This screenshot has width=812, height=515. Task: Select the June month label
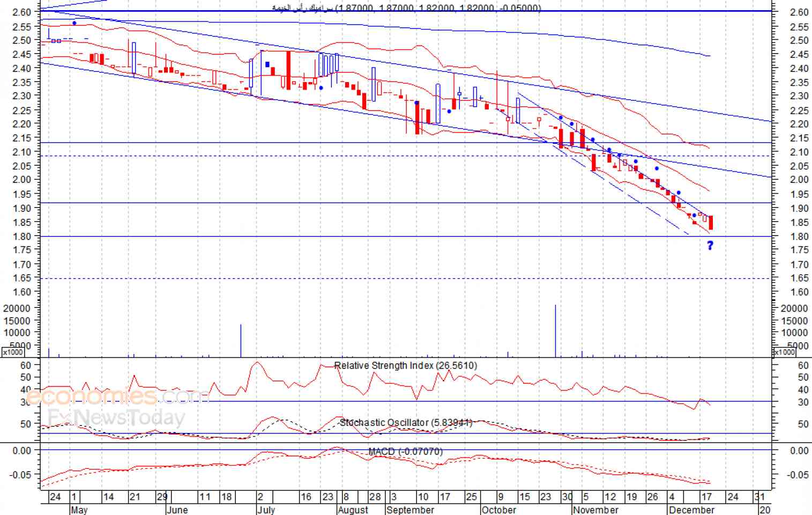click(x=177, y=510)
